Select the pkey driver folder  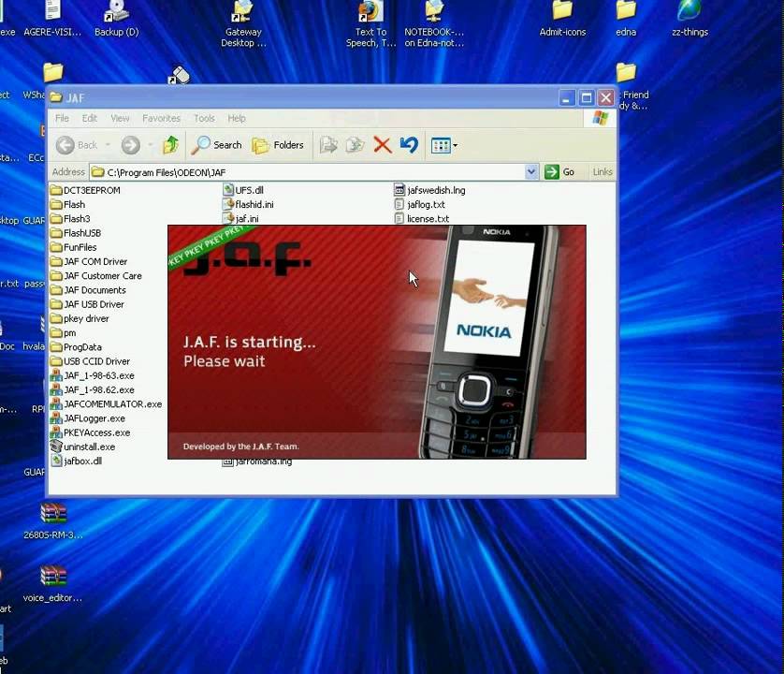[x=80, y=318]
